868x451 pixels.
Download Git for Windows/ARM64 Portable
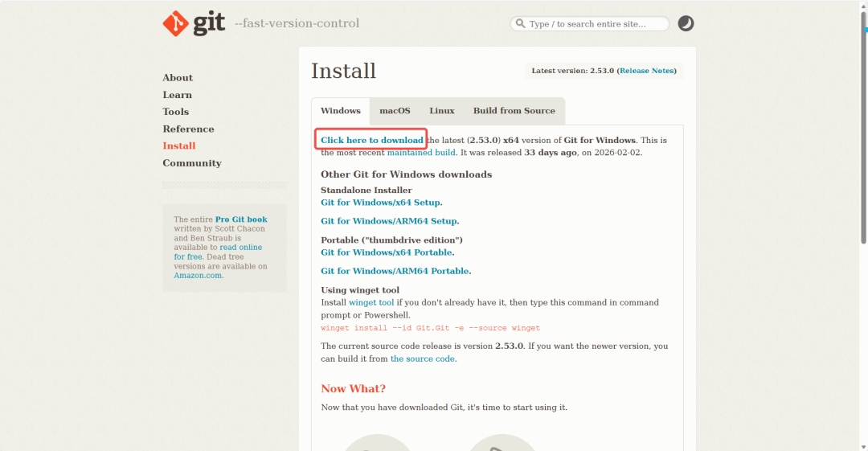coord(395,271)
